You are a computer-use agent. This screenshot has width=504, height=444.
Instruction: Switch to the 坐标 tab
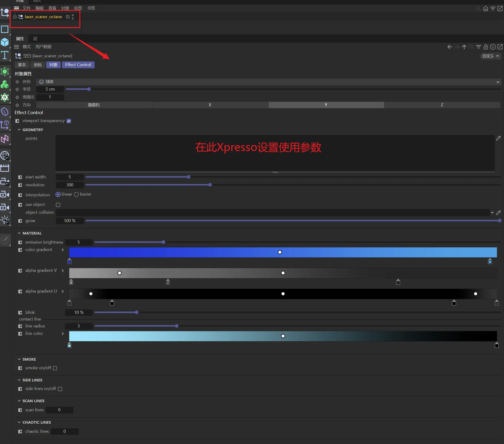pos(38,65)
